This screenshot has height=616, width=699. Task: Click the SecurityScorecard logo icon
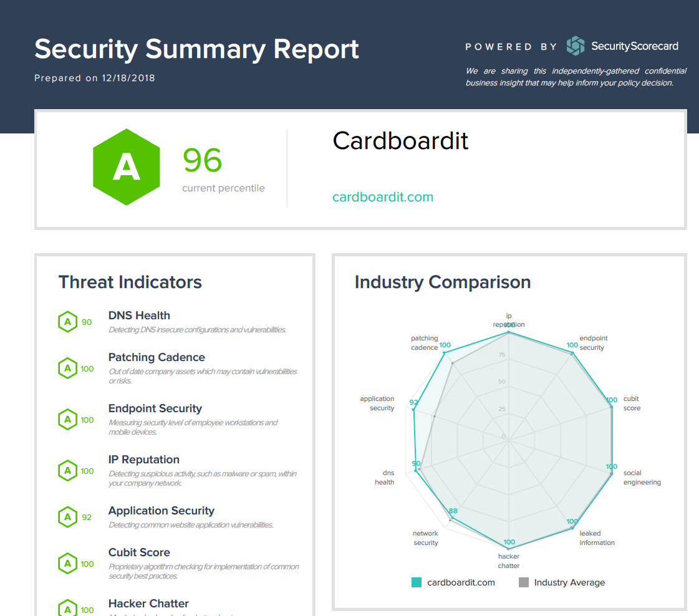(x=576, y=46)
